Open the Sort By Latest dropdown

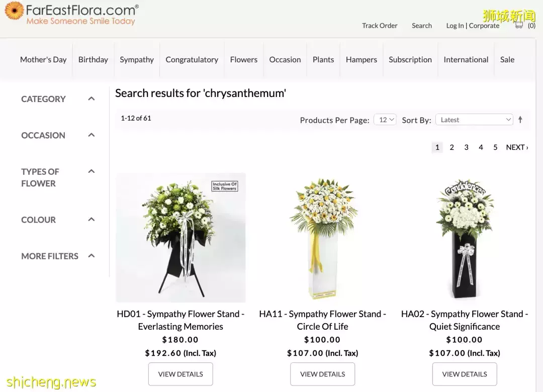474,120
